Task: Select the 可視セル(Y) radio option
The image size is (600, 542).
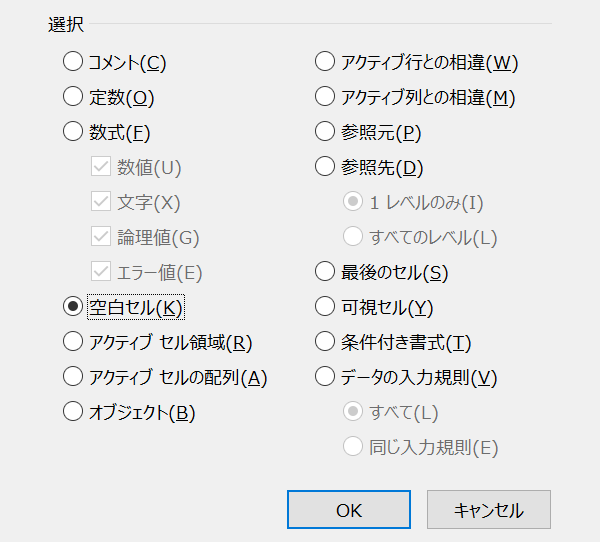Action: click(325, 306)
